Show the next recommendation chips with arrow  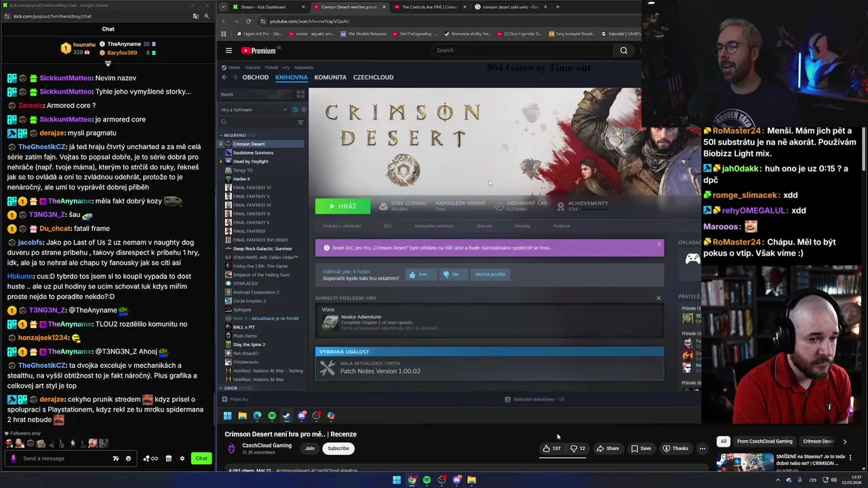pyautogui.click(x=844, y=441)
